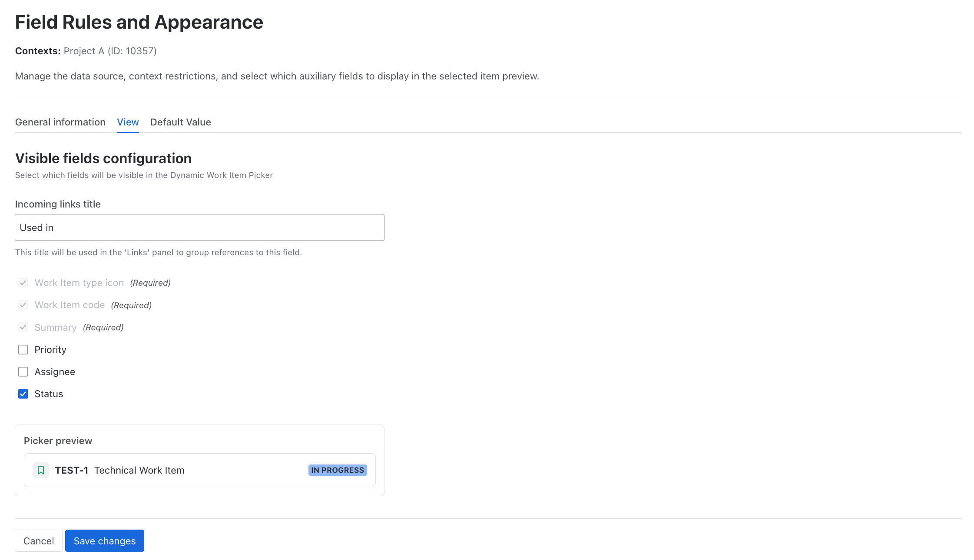Switch to the View tab
This screenshot has width=974, height=560.
click(128, 122)
